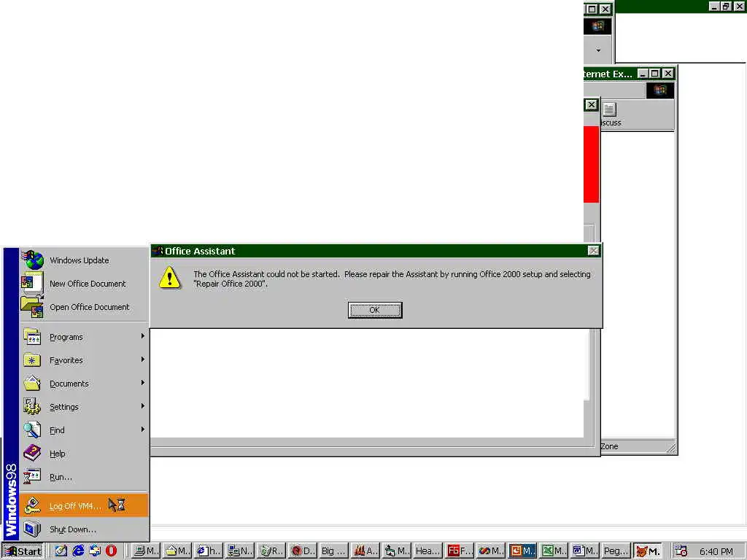The height and width of the screenshot is (560, 747).
Task: Click the scheduler icon in system tray
Action: pyautogui.click(x=681, y=551)
